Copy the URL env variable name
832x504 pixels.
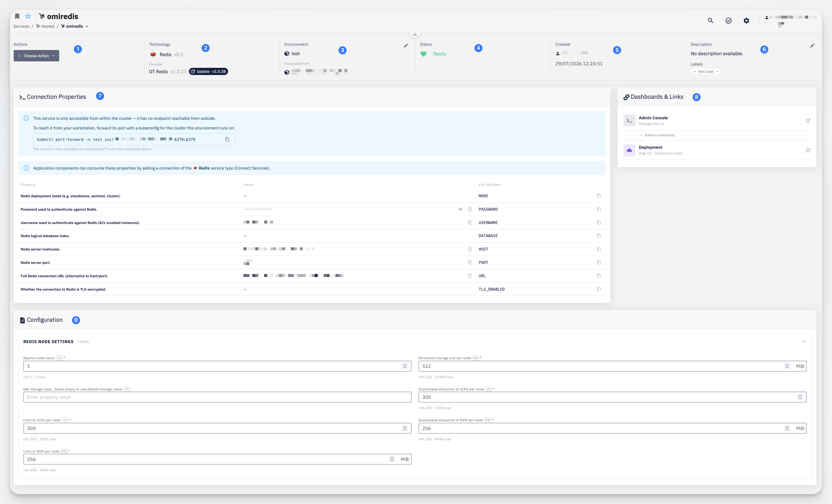(x=599, y=276)
